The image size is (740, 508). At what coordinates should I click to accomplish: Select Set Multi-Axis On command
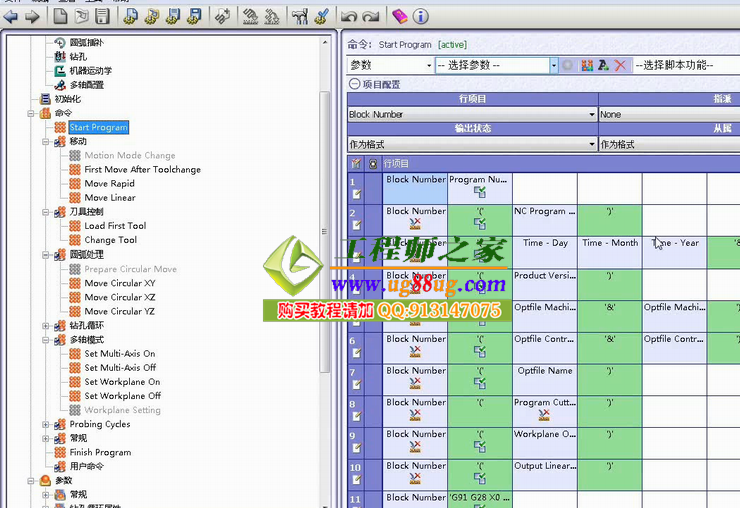pyautogui.click(x=119, y=354)
